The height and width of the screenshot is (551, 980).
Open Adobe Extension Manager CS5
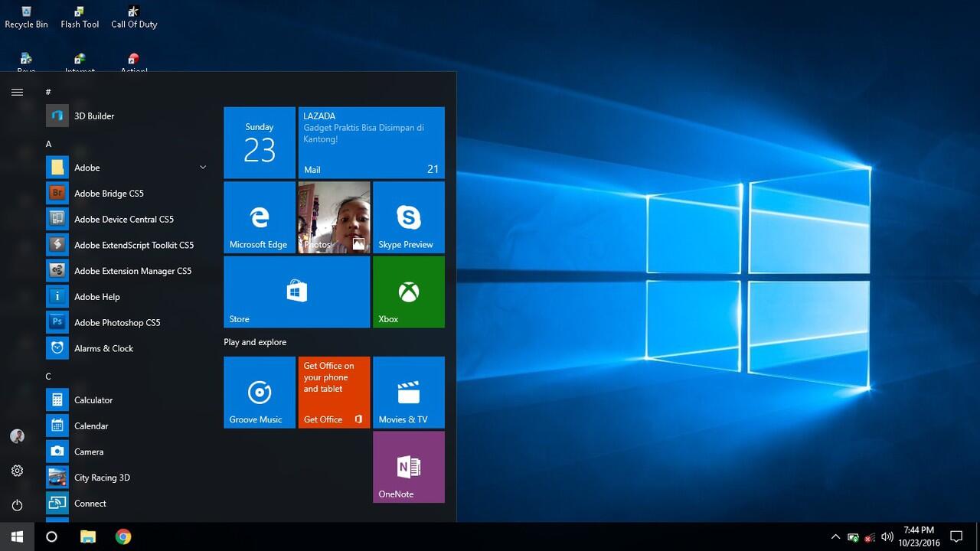coord(126,271)
